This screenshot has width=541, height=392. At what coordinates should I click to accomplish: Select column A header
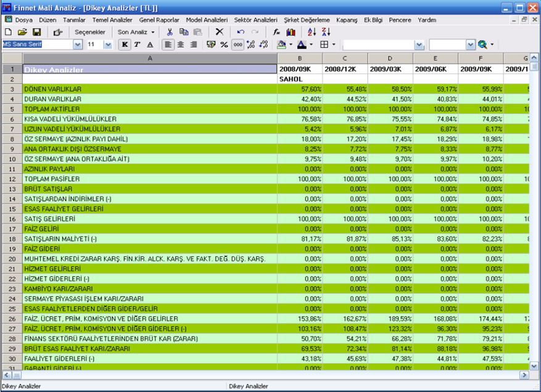(150, 59)
